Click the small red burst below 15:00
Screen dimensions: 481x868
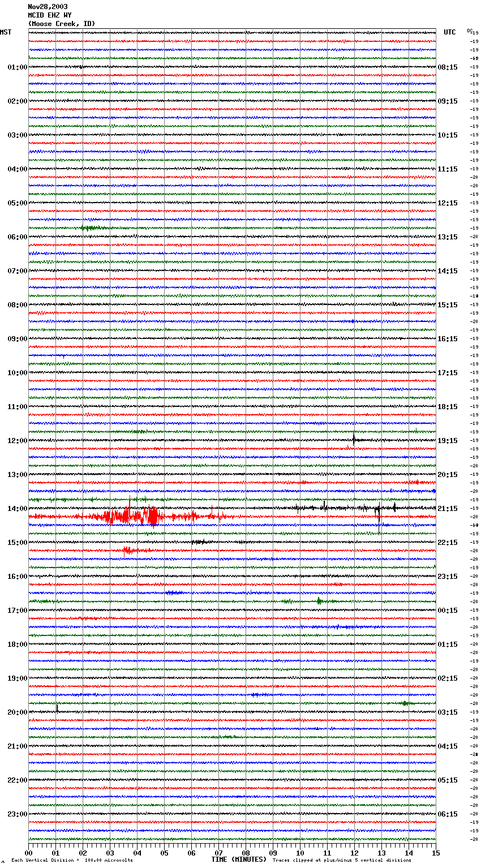pos(128,549)
